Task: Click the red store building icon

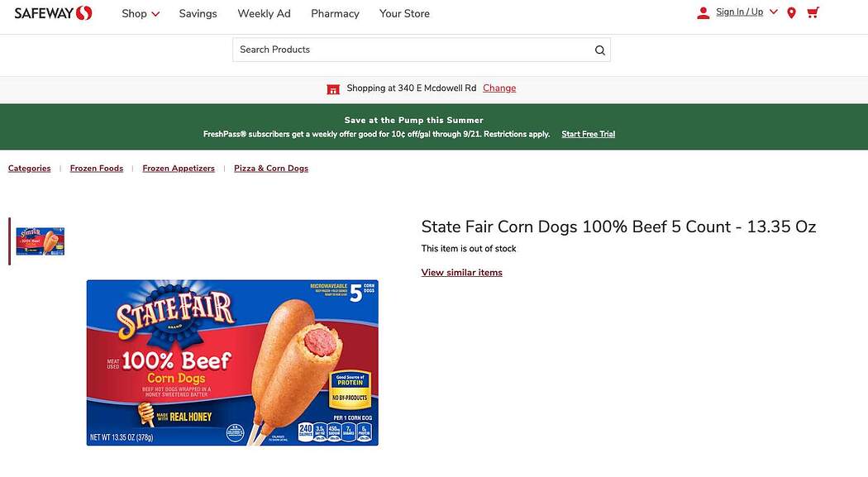Action: click(333, 88)
